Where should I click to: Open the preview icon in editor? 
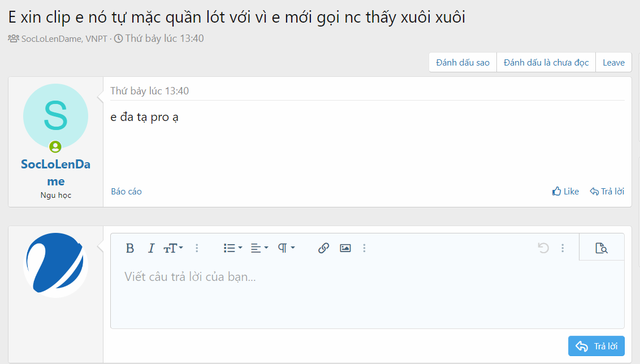601,248
